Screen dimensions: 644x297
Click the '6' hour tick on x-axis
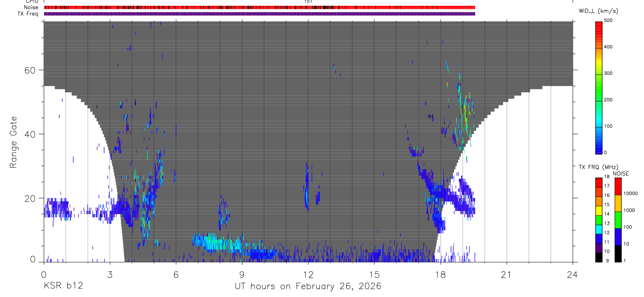[x=176, y=274]
